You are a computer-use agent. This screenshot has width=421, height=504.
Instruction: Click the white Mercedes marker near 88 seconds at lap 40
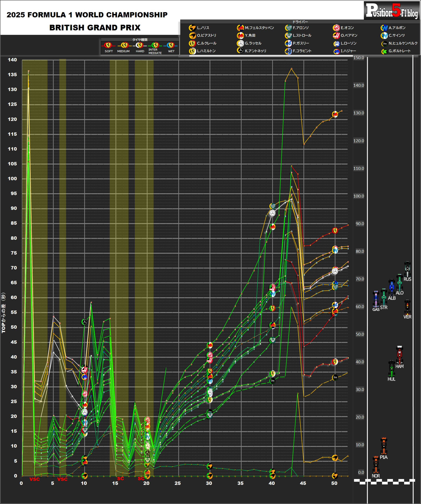(272, 213)
